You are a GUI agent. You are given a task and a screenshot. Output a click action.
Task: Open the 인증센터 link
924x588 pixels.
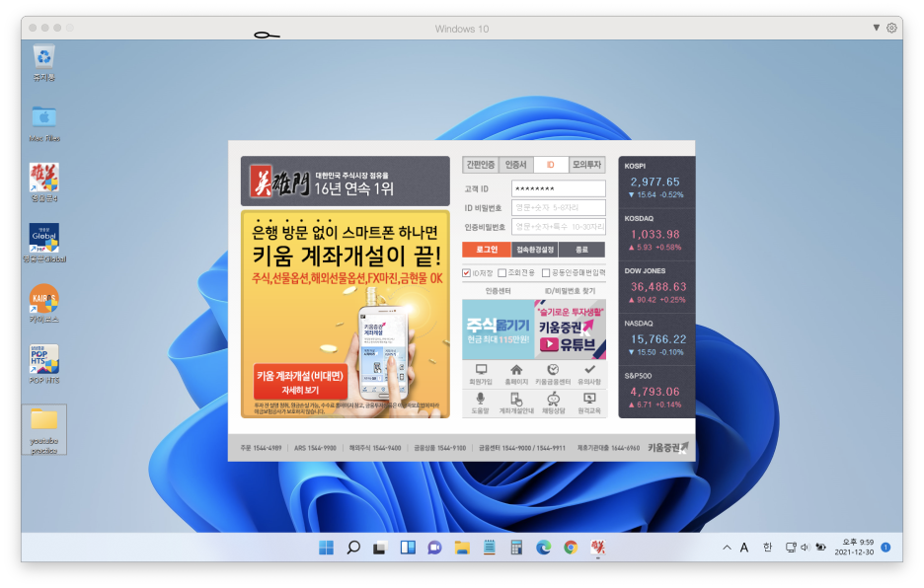[x=498, y=291]
